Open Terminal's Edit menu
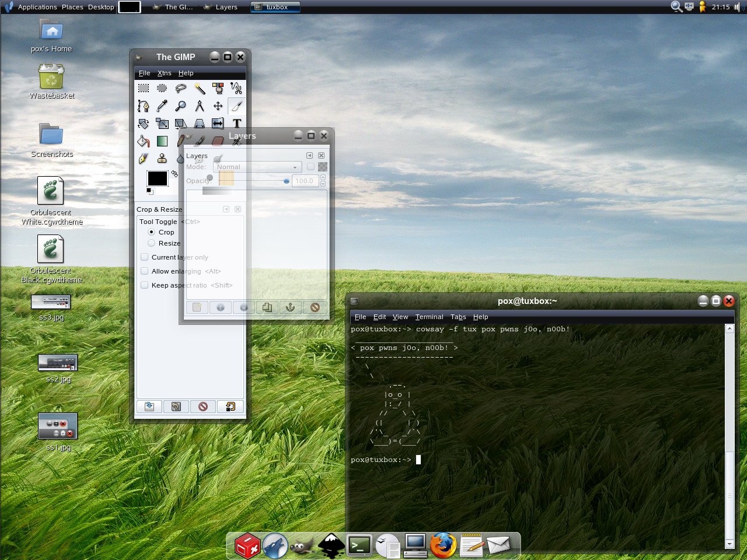 [x=379, y=317]
